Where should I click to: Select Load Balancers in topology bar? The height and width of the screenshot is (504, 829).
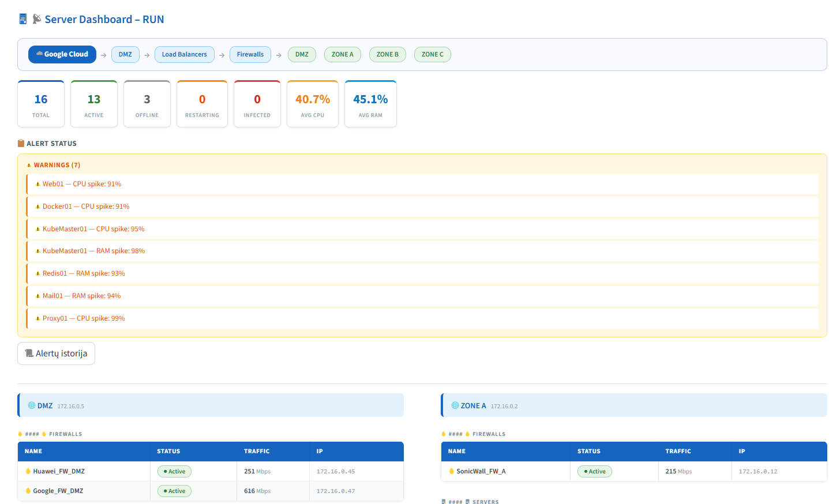185,54
